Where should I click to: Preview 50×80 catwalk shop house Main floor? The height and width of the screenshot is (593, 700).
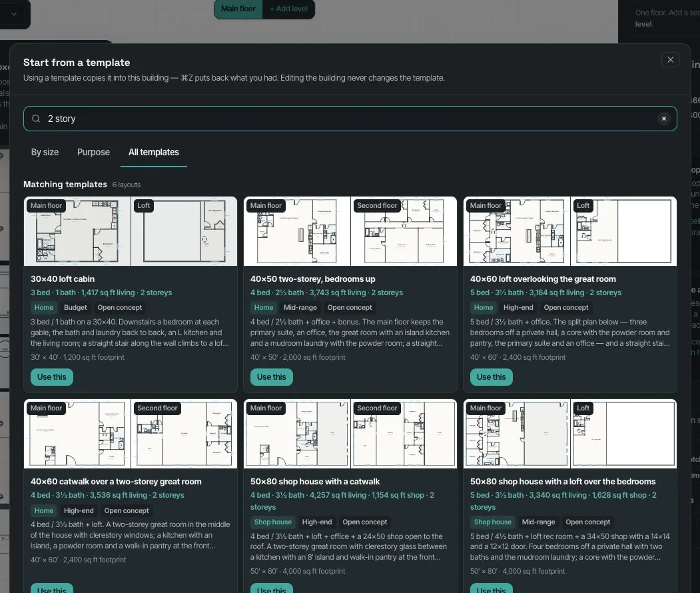(297, 434)
